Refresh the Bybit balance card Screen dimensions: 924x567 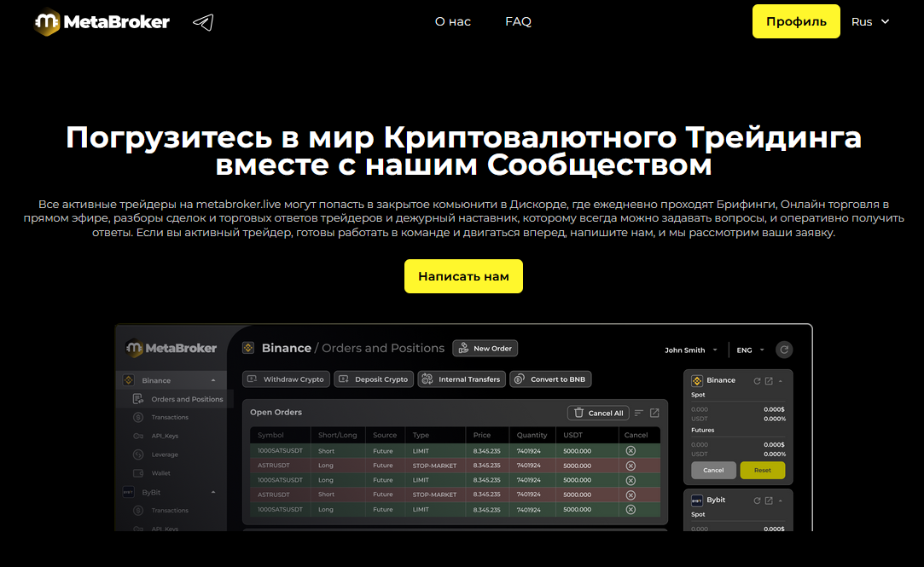pos(758,500)
